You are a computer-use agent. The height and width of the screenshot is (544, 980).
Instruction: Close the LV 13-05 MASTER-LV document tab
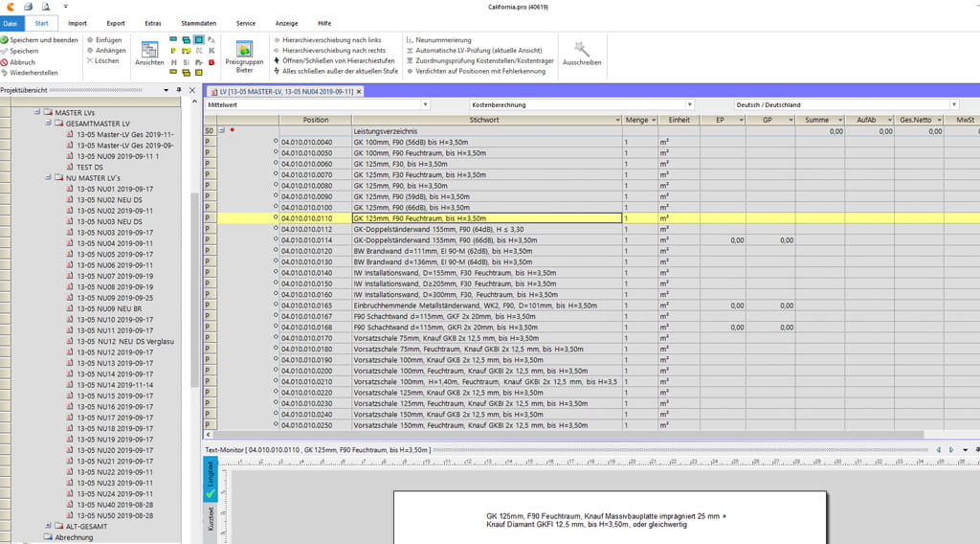[x=361, y=91]
